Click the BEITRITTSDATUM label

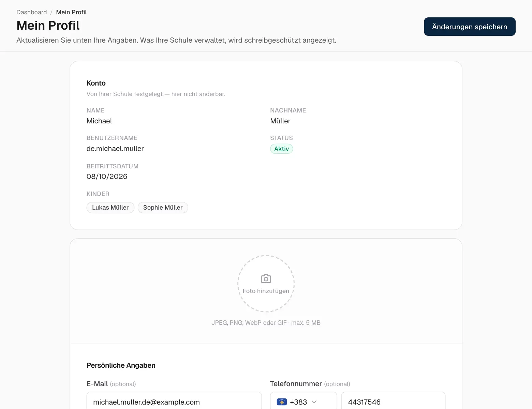[x=113, y=166]
